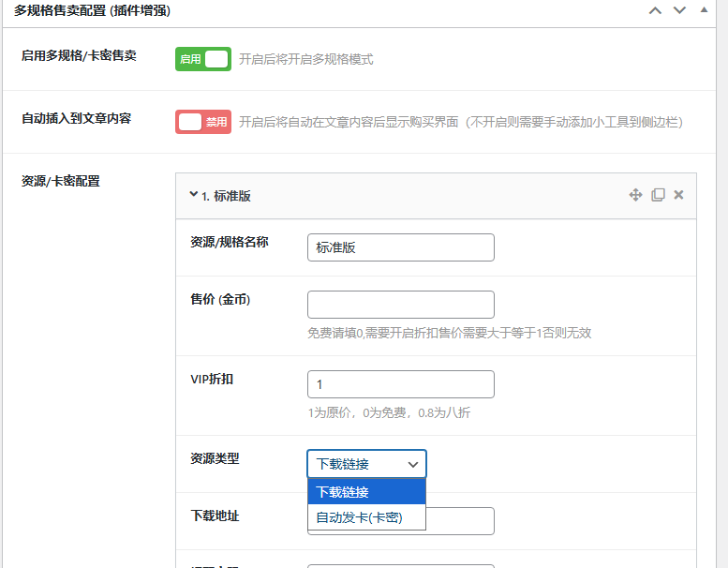
Task: Click the move panel up arrow icon
Action: point(655,10)
